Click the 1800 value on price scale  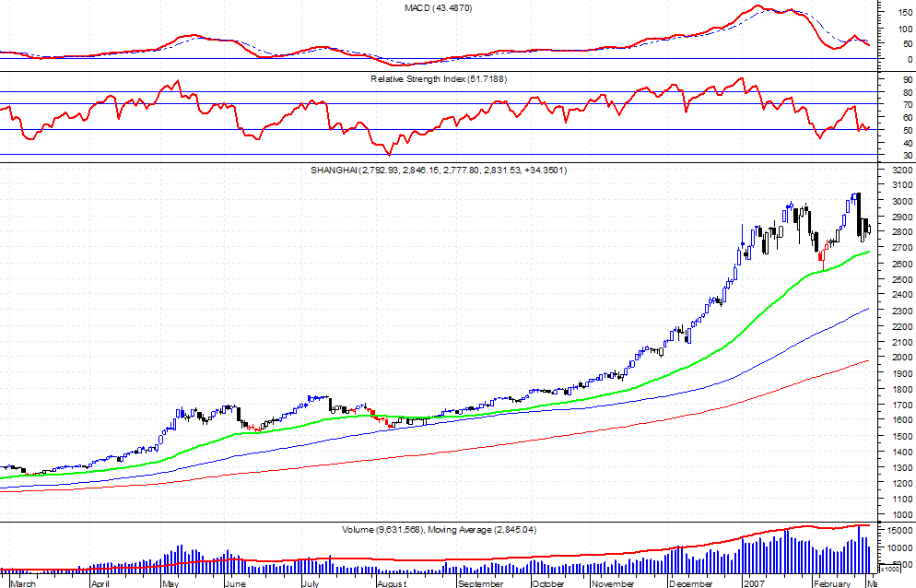pos(903,390)
